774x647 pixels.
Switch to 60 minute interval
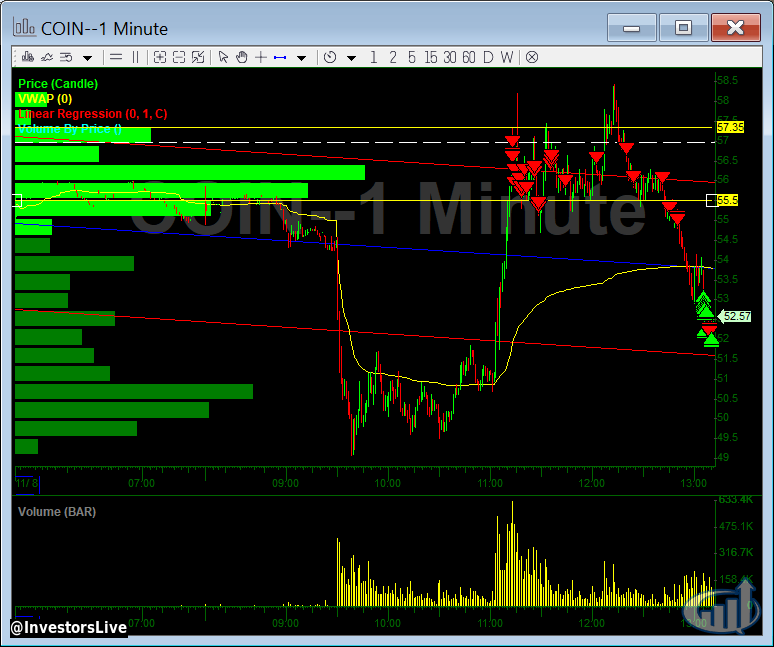[x=469, y=57]
